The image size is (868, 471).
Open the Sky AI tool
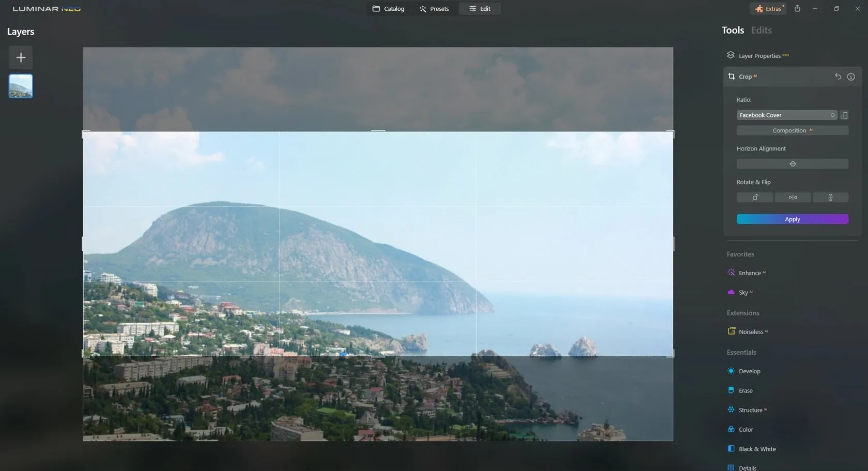coord(743,293)
